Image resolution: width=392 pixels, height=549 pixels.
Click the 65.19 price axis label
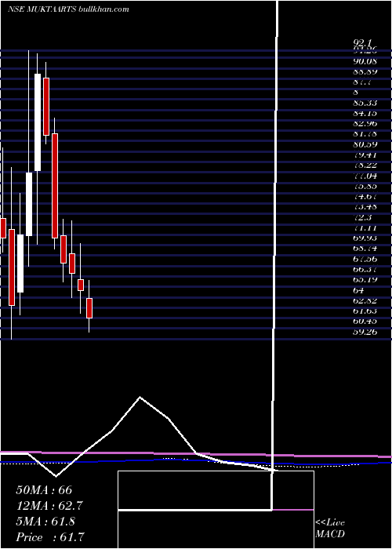pyautogui.click(x=365, y=280)
